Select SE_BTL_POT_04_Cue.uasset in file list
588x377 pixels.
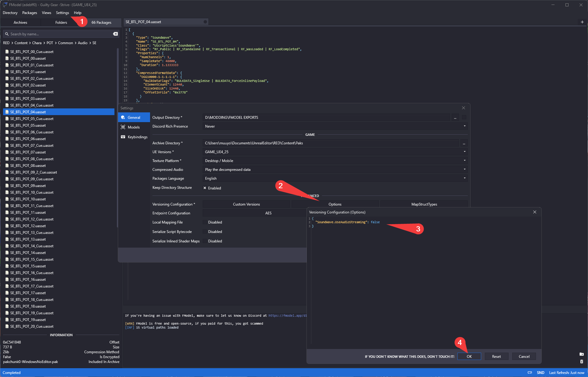59,105
